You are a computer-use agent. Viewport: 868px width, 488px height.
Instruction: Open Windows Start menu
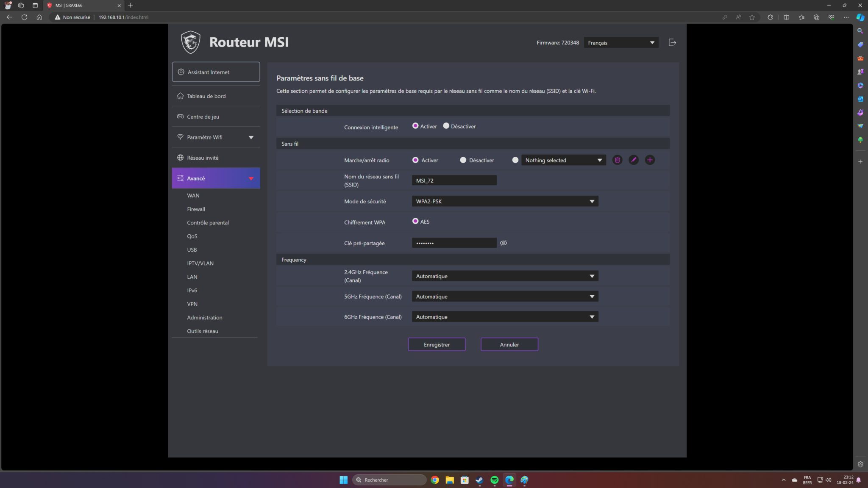[343, 480]
